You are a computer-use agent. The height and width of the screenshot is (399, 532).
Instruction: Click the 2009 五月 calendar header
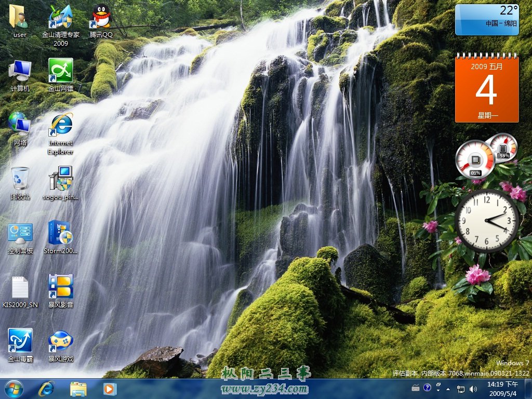[x=487, y=66]
